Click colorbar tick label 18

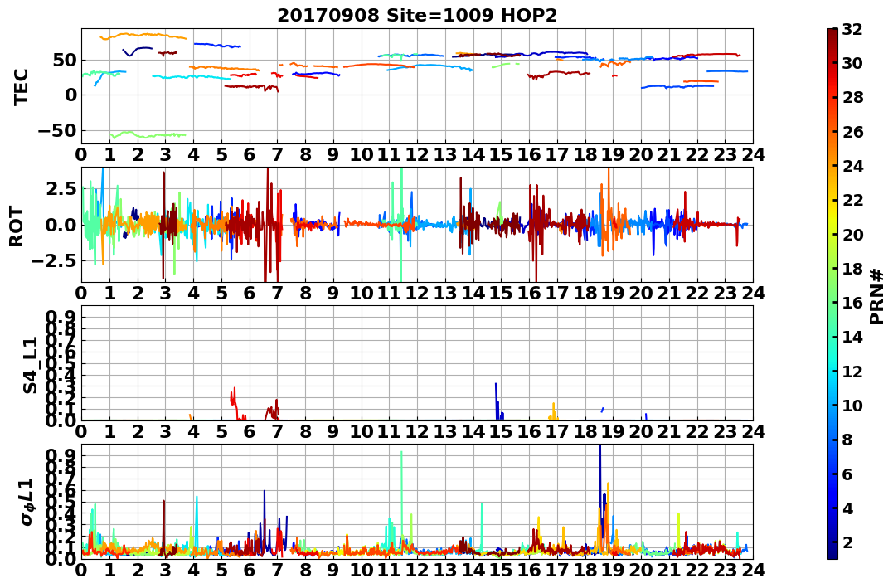(x=852, y=269)
